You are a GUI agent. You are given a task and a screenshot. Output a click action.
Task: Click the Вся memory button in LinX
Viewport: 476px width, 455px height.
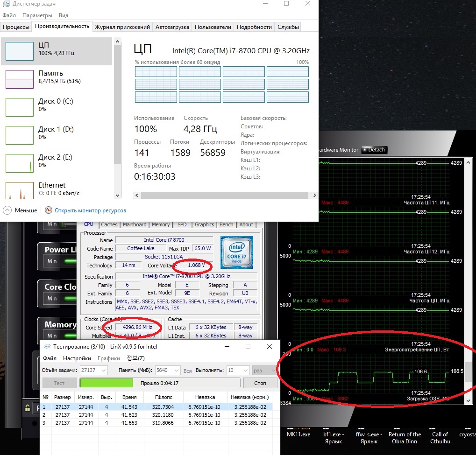[x=188, y=371]
